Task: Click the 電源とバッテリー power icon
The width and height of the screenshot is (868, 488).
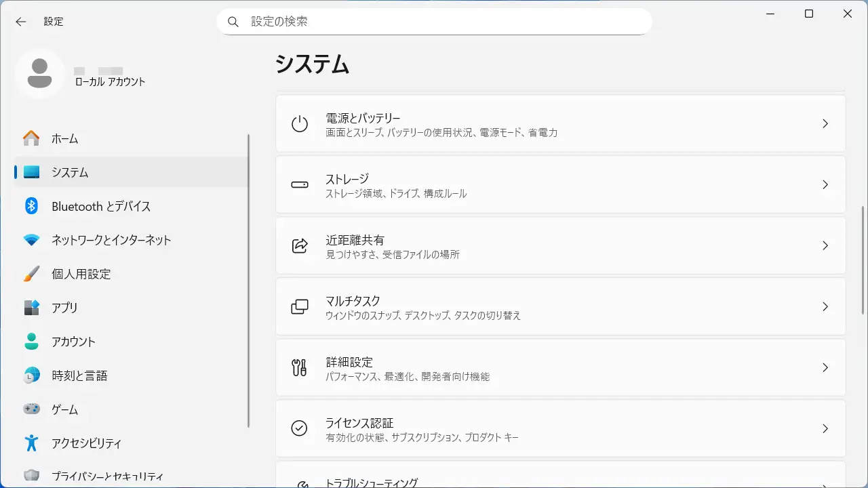Action: pos(299,124)
